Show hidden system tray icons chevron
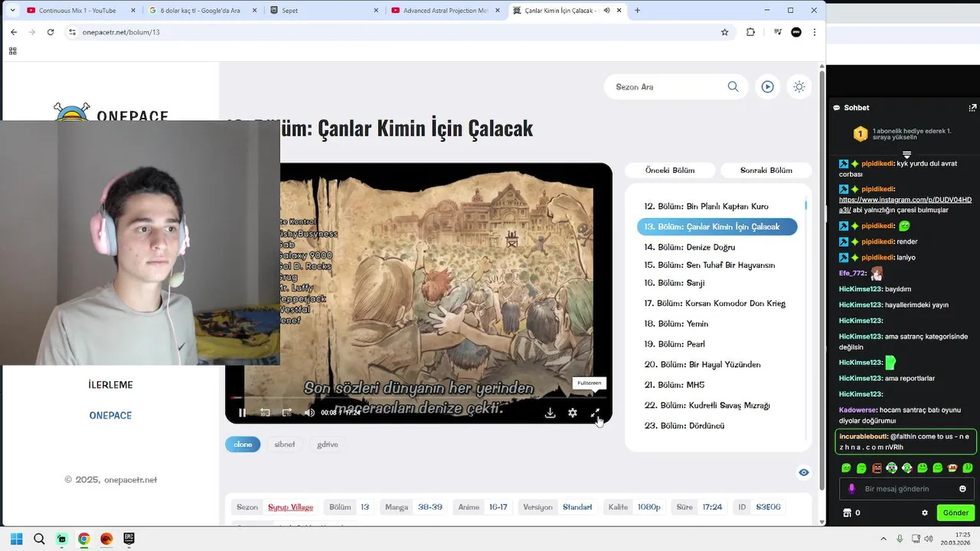The width and height of the screenshot is (980, 551). click(x=883, y=539)
